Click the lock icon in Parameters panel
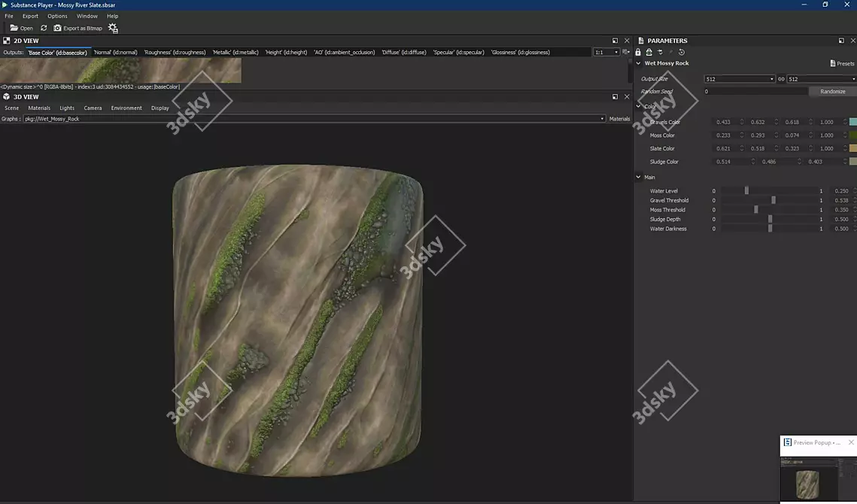The width and height of the screenshot is (857, 504). tap(638, 52)
